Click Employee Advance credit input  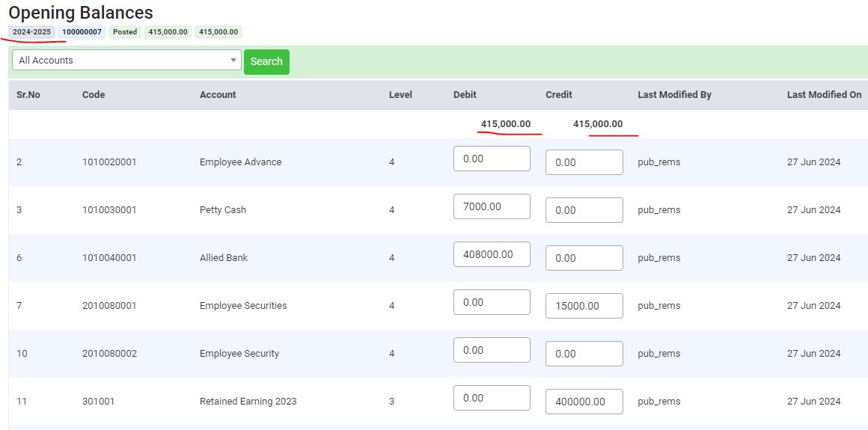[584, 162]
